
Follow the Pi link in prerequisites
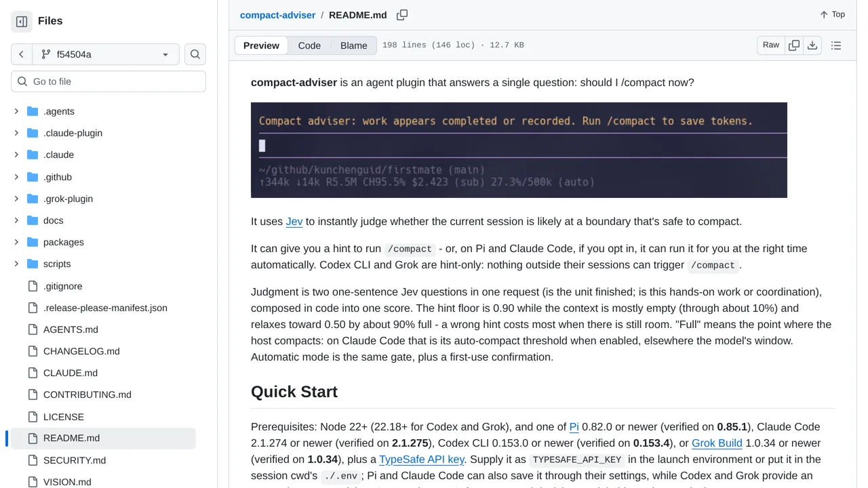pyautogui.click(x=574, y=427)
